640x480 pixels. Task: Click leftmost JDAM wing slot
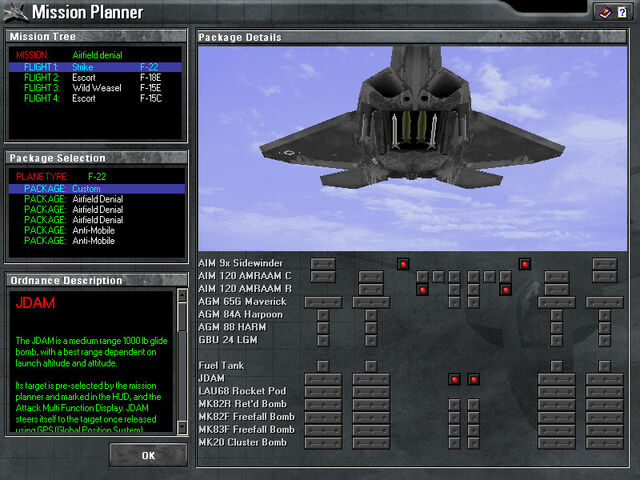(x=323, y=379)
